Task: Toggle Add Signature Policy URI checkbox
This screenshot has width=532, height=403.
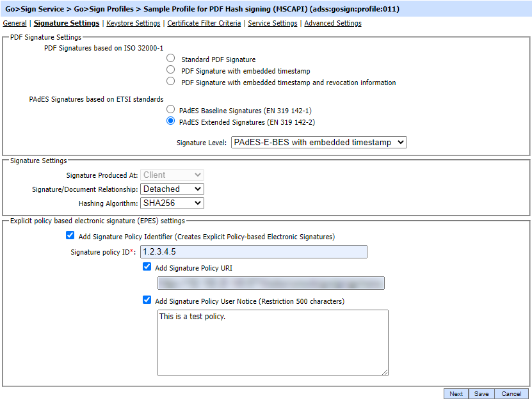Action: pyautogui.click(x=147, y=267)
